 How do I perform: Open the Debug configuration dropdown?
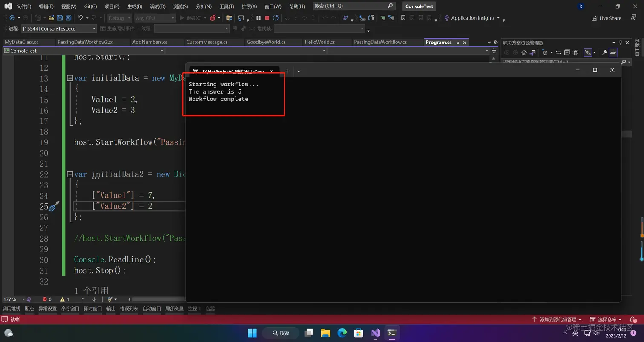click(x=119, y=18)
